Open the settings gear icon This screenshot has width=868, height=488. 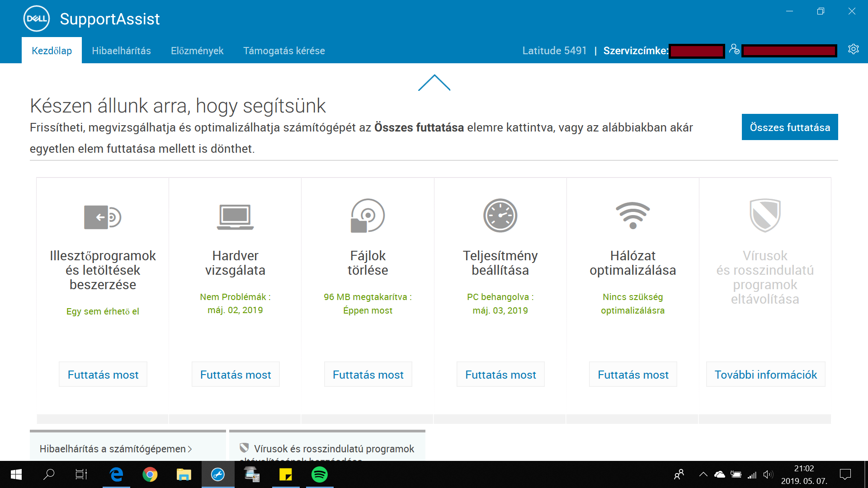[x=853, y=49]
